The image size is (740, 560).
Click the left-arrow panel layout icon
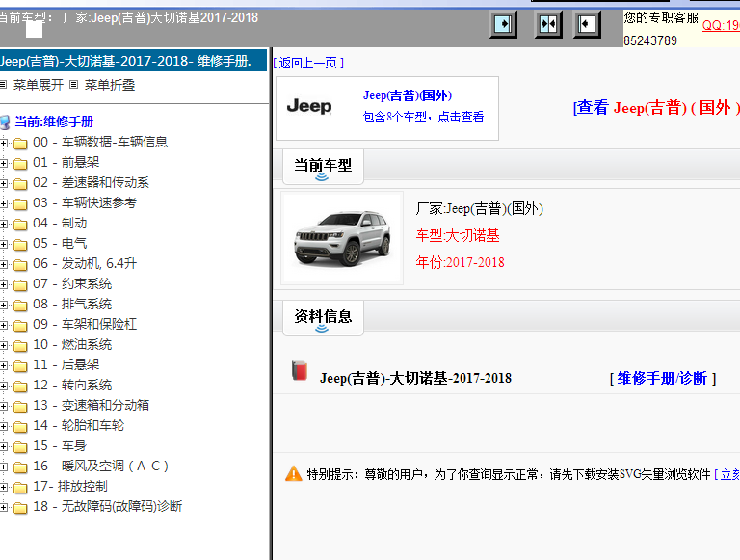[587, 24]
